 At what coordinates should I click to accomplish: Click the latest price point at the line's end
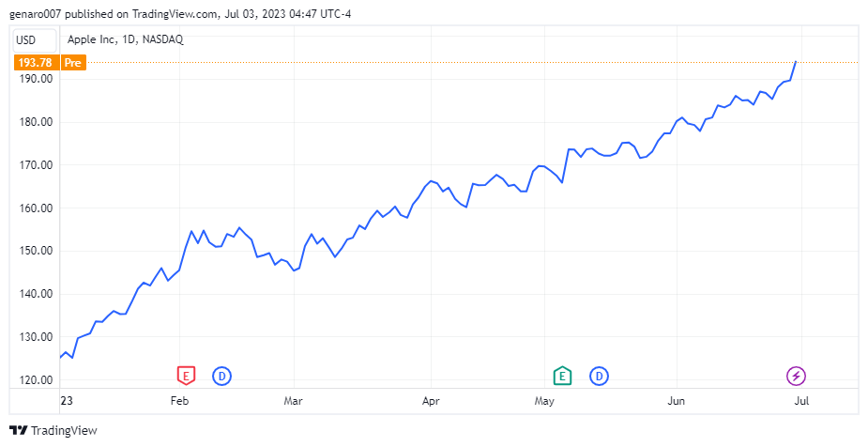tap(796, 61)
